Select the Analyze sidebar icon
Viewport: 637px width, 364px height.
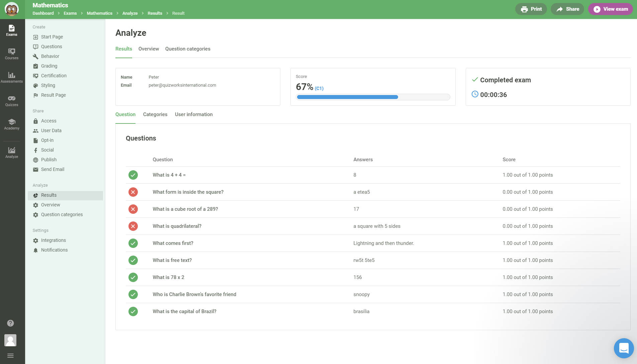12,152
